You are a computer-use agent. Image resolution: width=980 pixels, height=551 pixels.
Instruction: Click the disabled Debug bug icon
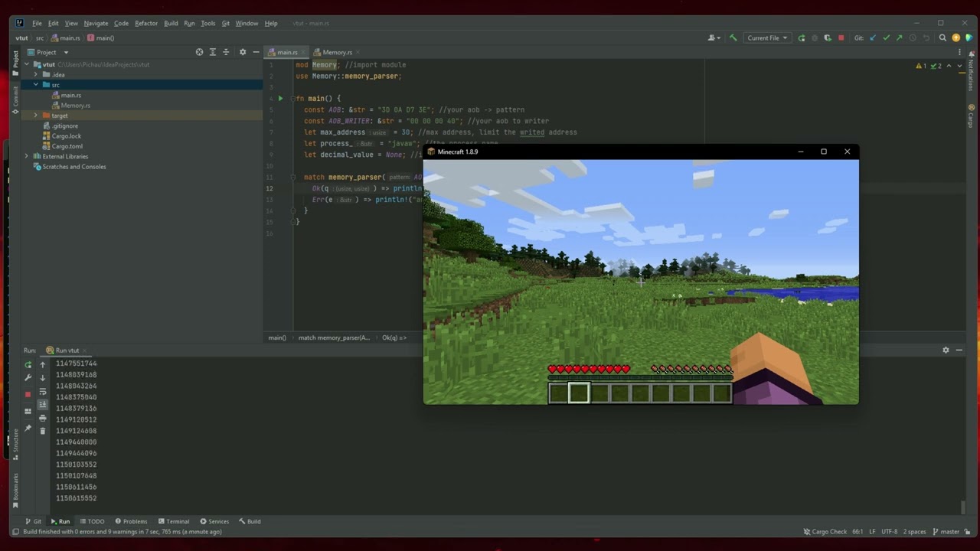point(815,37)
